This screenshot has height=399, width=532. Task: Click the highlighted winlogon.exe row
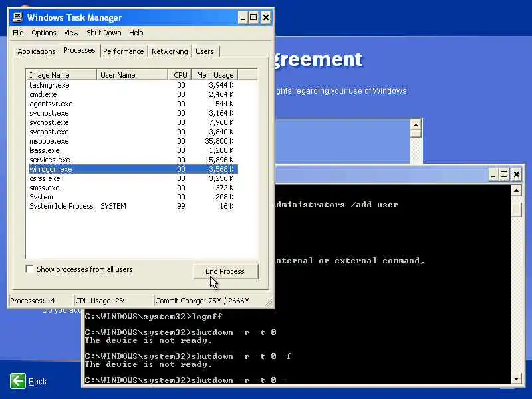point(133,169)
